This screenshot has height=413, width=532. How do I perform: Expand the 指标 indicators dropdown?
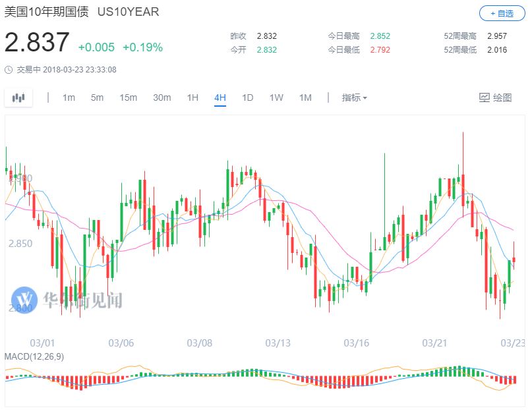[x=354, y=97]
